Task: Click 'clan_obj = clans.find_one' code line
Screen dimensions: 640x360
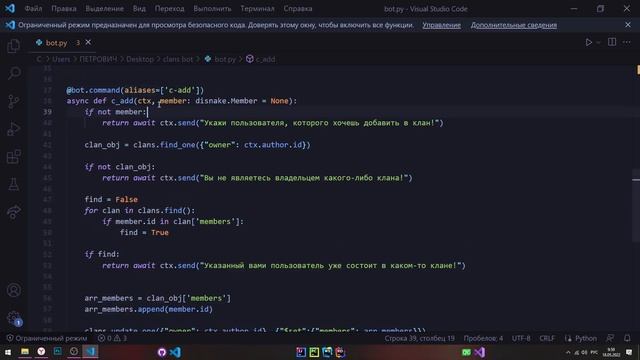Action: [197, 145]
